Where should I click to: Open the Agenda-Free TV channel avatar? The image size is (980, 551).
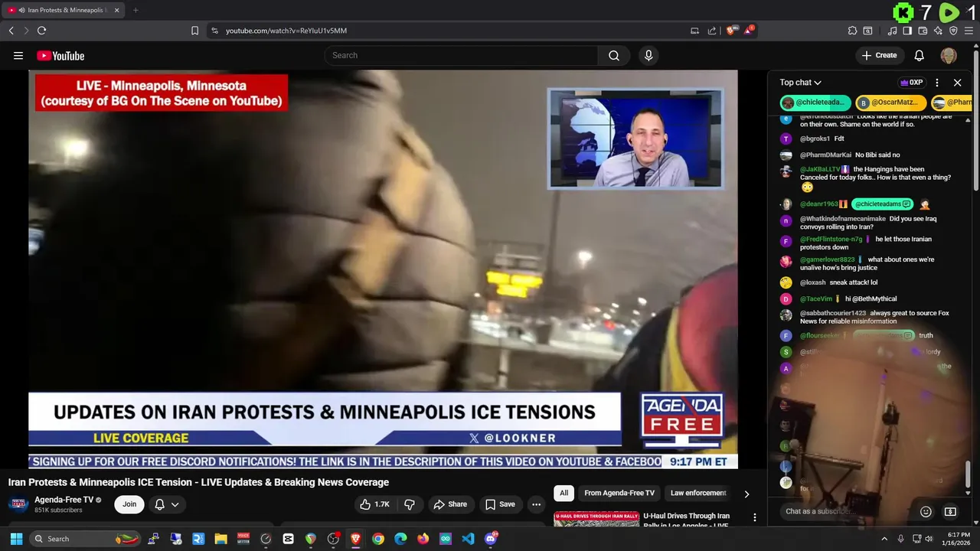click(x=18, y=504)
